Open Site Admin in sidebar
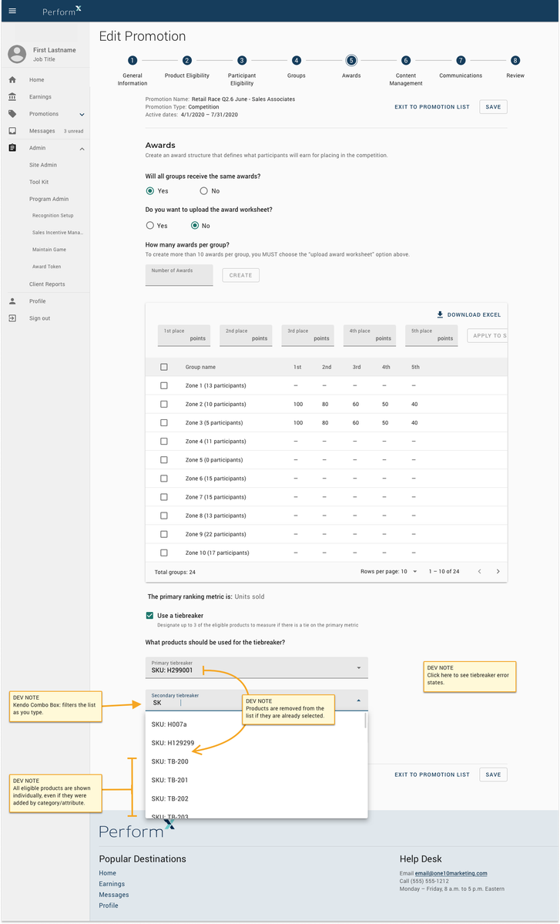 pos(43,165)
